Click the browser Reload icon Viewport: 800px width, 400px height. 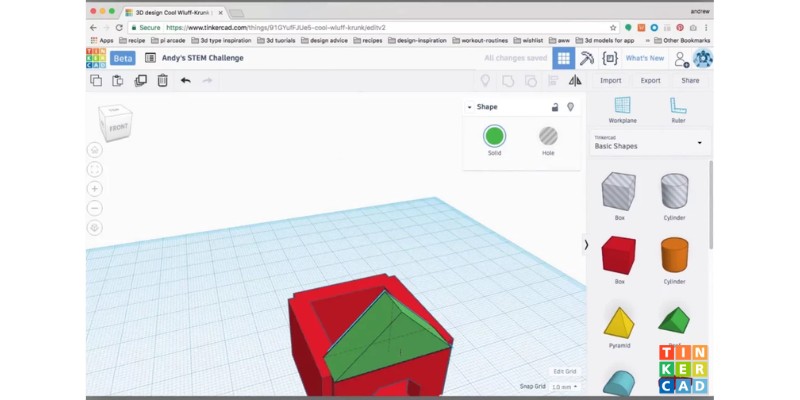(x=119, y=28)
